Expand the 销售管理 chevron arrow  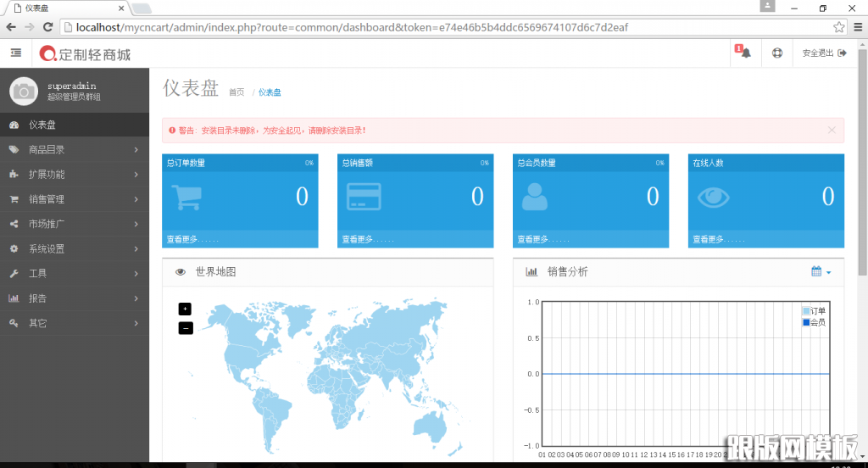(136, 199)
